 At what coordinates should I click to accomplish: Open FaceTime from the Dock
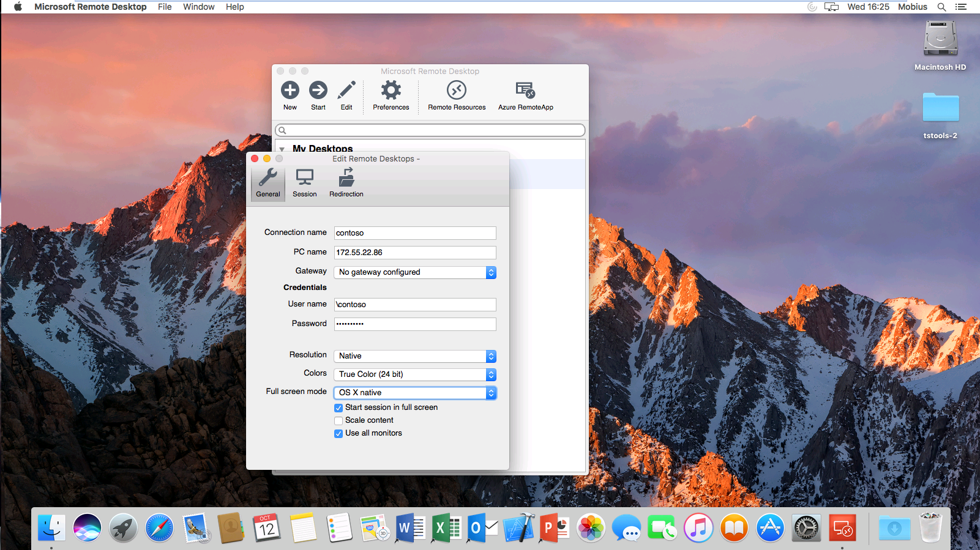662,527
